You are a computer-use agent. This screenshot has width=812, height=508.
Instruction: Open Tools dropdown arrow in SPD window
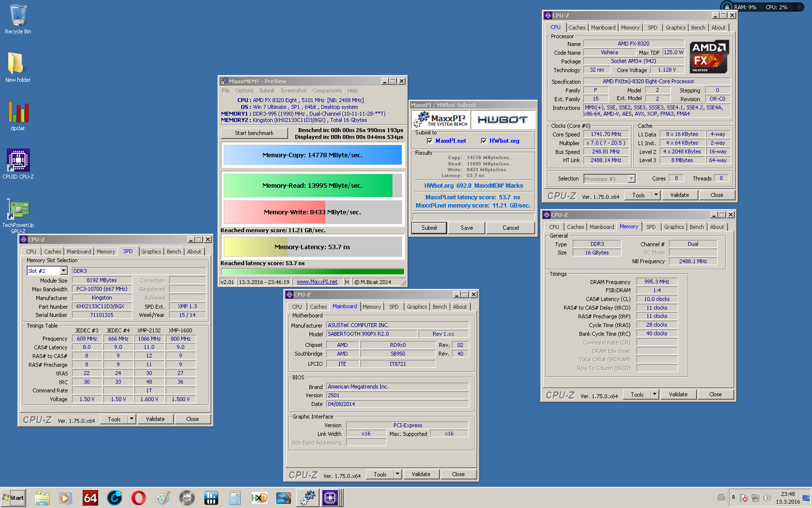131,419
